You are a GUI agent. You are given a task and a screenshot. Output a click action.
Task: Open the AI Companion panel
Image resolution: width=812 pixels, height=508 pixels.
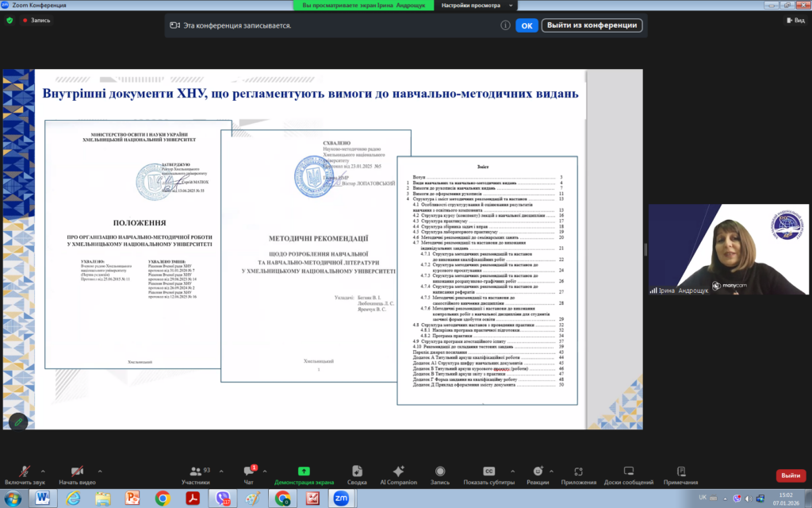coord(398,475)
